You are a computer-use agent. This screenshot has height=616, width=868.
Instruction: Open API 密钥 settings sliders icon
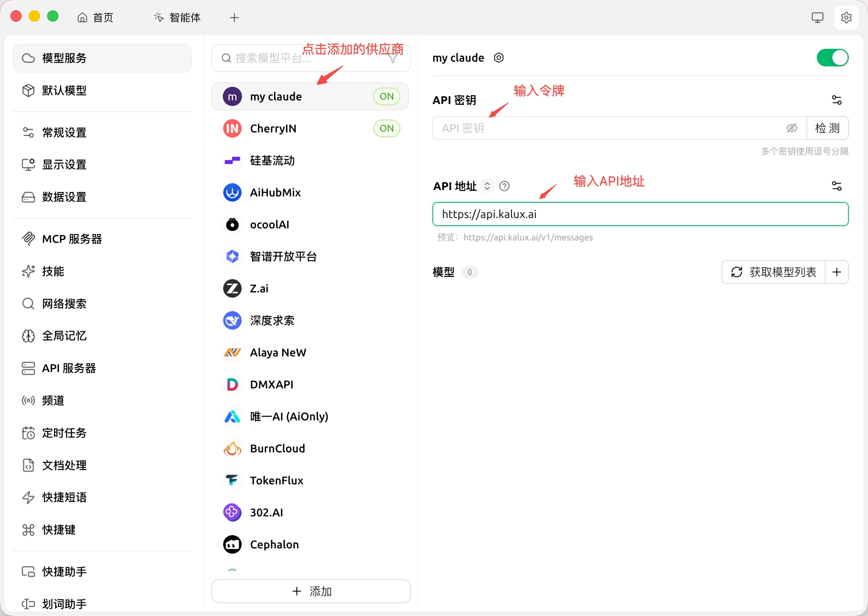(x=836, y=100)
